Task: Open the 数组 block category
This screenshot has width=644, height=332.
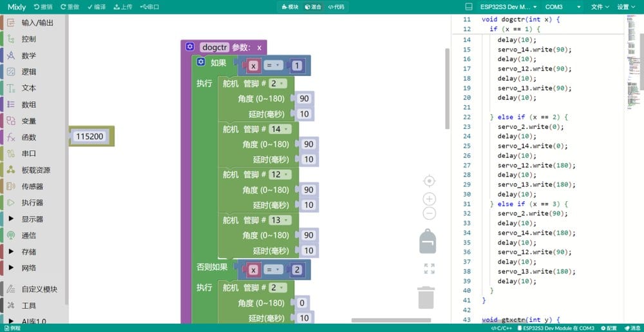Action: coord(33,104)
